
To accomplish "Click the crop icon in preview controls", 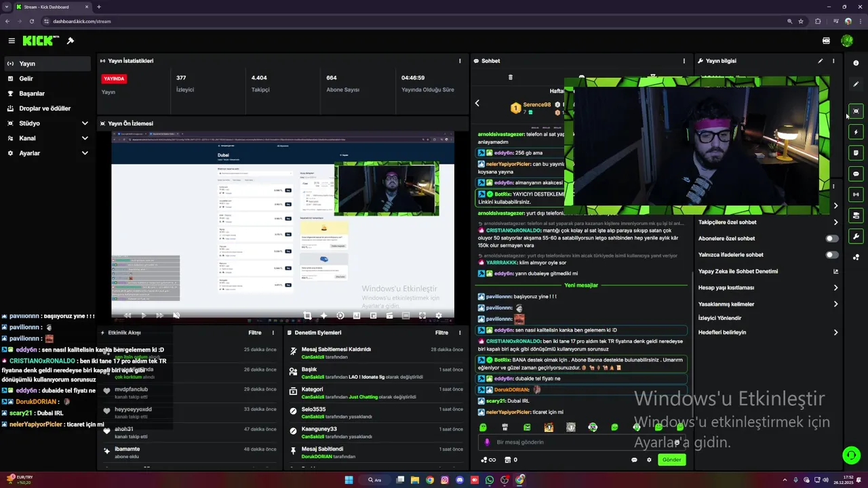I will click(307, 315).
